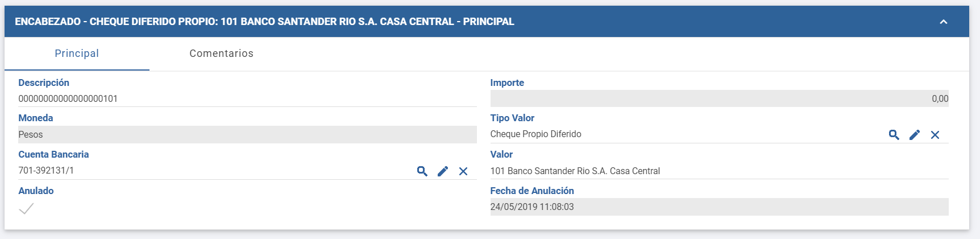The height and width of the screenshot is (239, 980).
Task: Click the Importe label
Action: 507,83
